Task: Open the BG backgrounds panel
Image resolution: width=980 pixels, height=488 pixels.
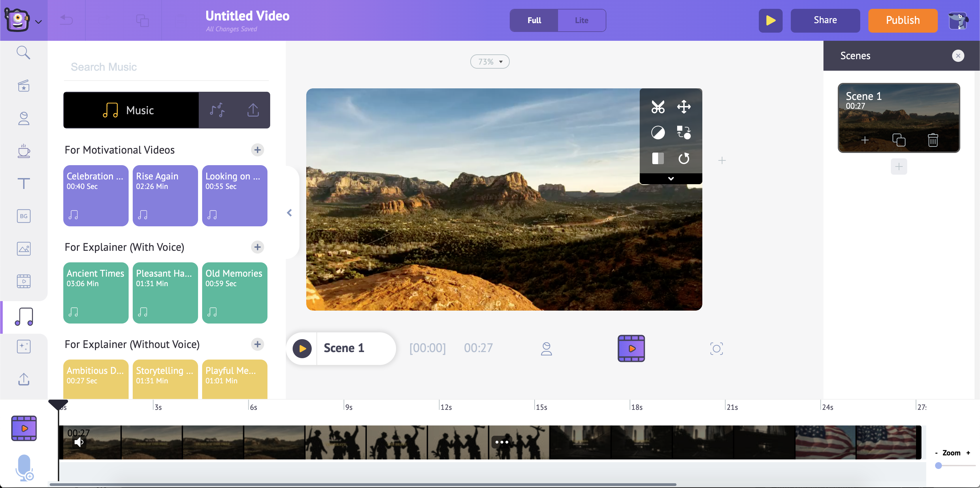Action: pos(23,216)
